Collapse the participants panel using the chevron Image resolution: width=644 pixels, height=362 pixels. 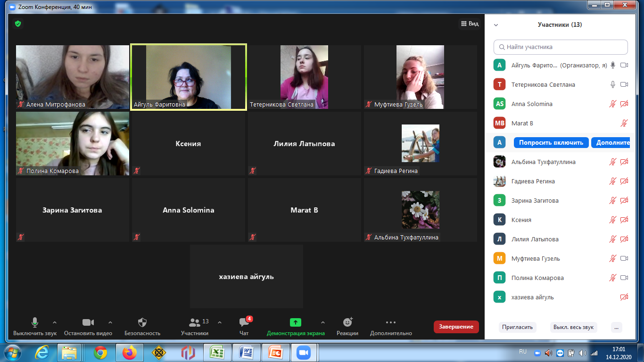tap(496, 25)
